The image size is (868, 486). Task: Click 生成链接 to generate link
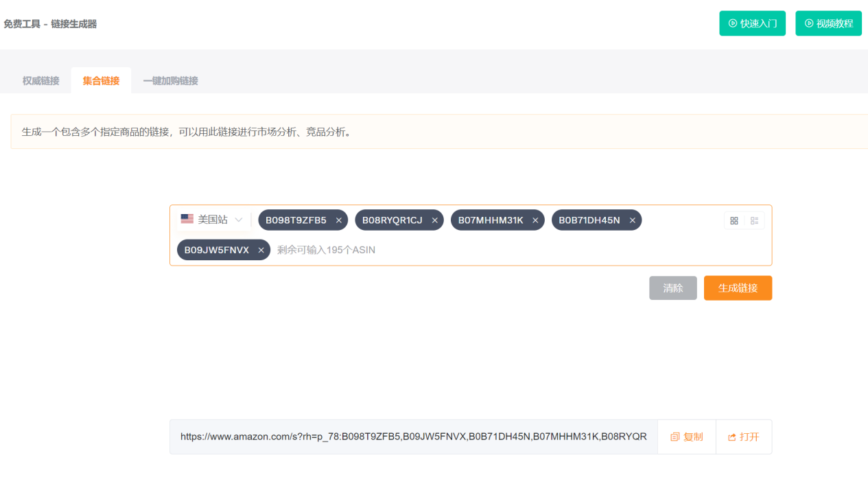point(738,288)
